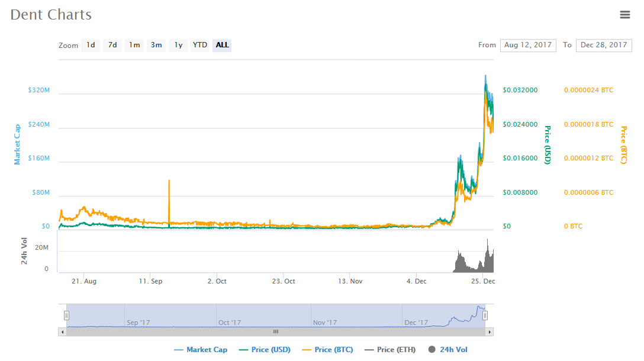Apply the 3m zoom preset
This screenshot has height=361, width=644.
tap(156, 45)
